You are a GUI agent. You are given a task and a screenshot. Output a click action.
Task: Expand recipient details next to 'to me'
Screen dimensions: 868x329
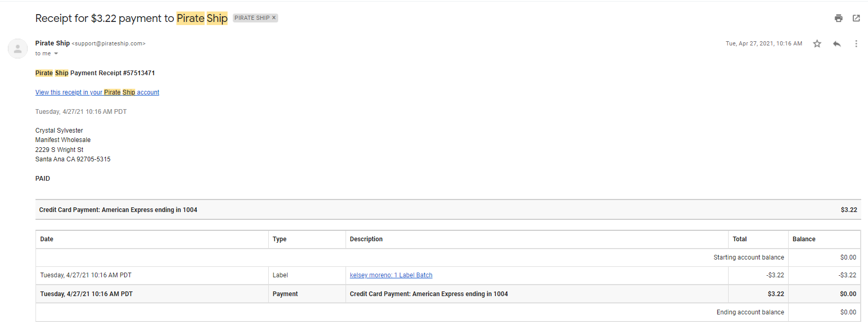(x=56, y=54)
